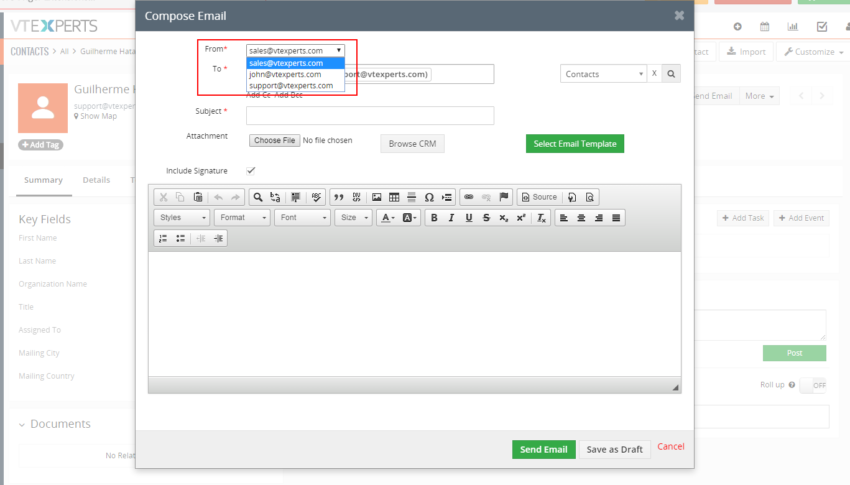Select john@vtexperts.com from the list
Image resolution: width=850 pixels, height=485 pixels.
[x=295, y=74]
